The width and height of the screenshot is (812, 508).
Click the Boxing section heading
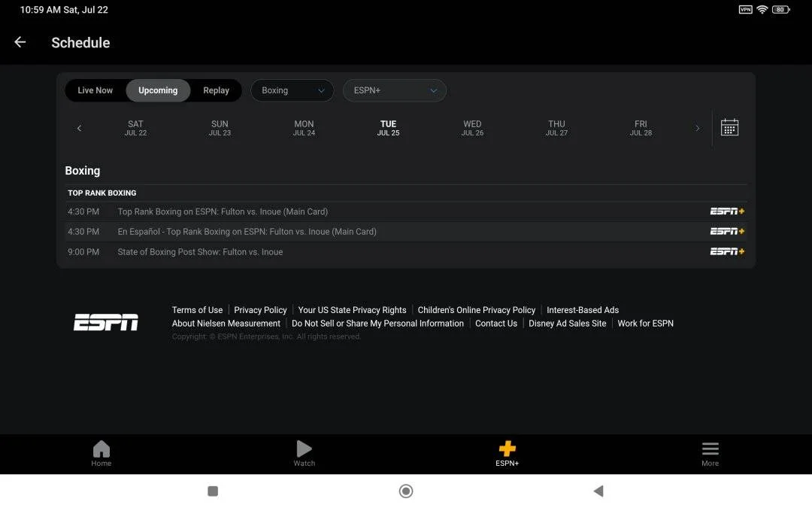(x=83, y=171)
